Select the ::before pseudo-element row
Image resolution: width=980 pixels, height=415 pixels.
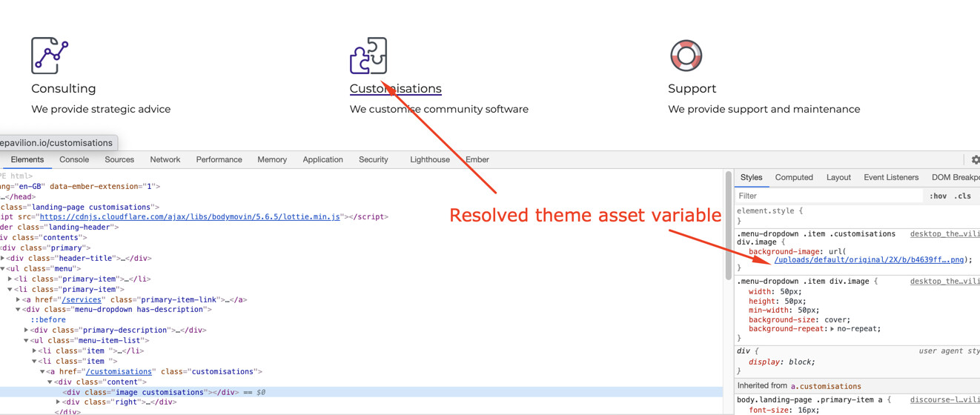point(48,320)
